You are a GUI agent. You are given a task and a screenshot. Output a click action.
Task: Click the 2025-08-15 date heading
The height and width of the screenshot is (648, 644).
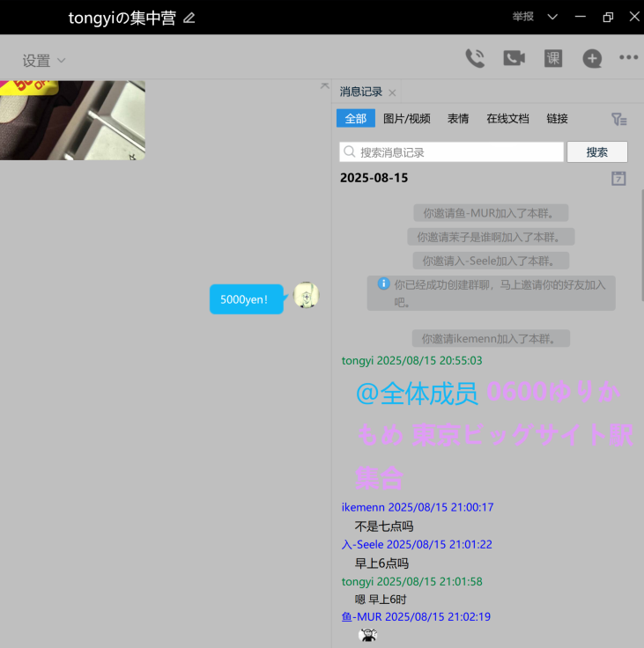[374, 178]
